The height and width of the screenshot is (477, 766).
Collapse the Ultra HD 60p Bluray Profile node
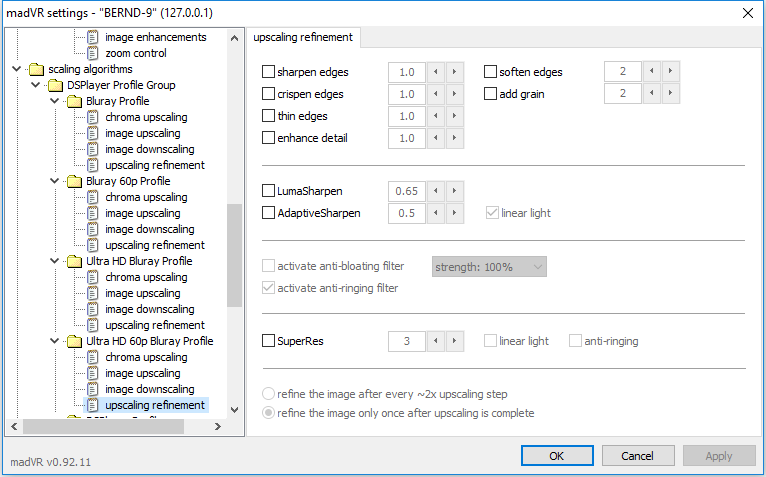click(55, 341)
